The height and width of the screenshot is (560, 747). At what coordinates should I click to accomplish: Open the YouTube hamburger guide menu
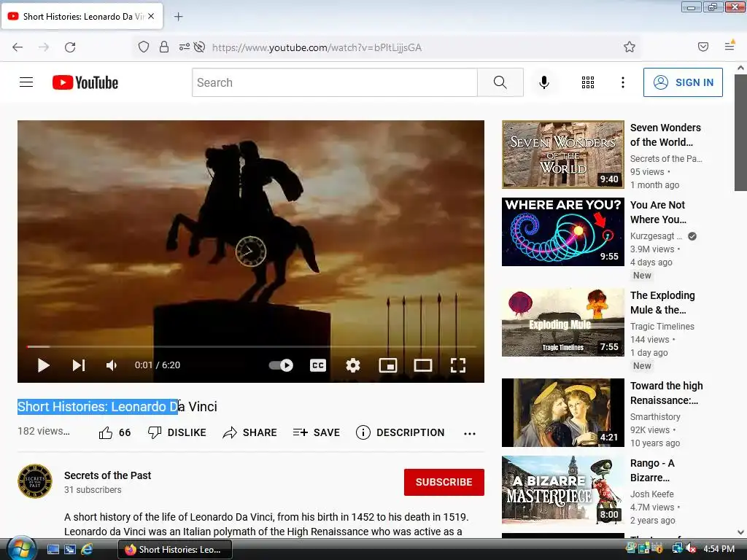point(26,82)
